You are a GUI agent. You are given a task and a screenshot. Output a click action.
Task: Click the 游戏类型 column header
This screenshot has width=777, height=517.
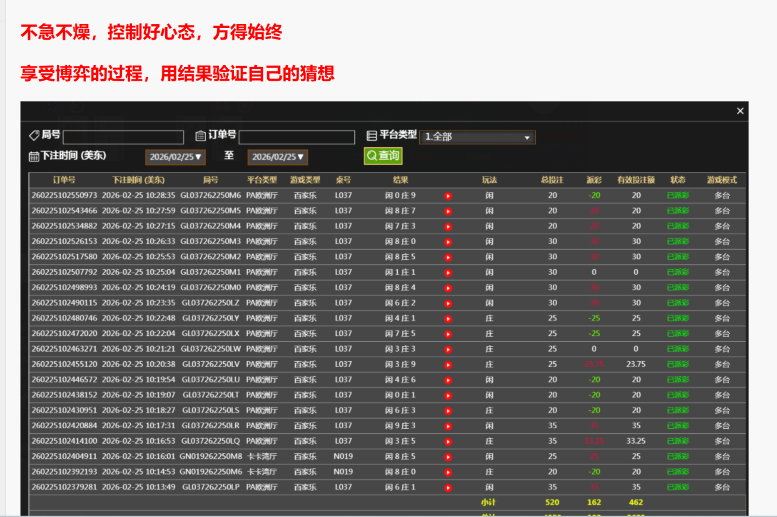pos(305,180)
